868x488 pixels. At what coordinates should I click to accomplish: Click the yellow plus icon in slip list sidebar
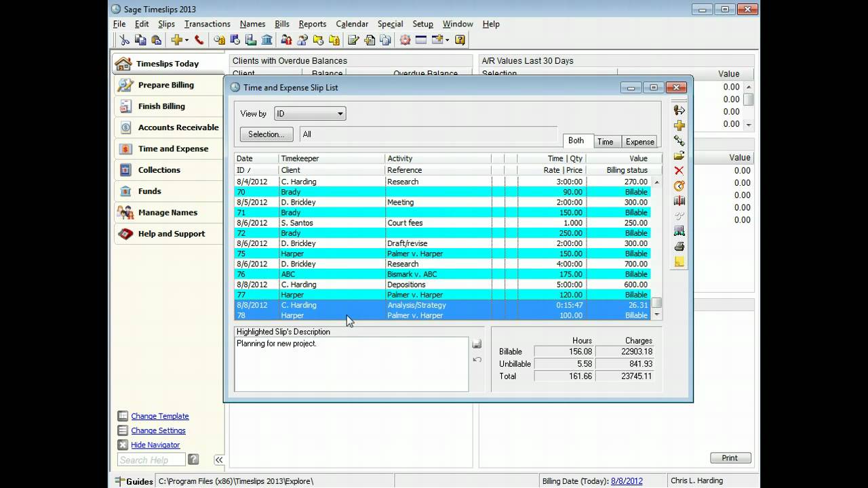679,125
